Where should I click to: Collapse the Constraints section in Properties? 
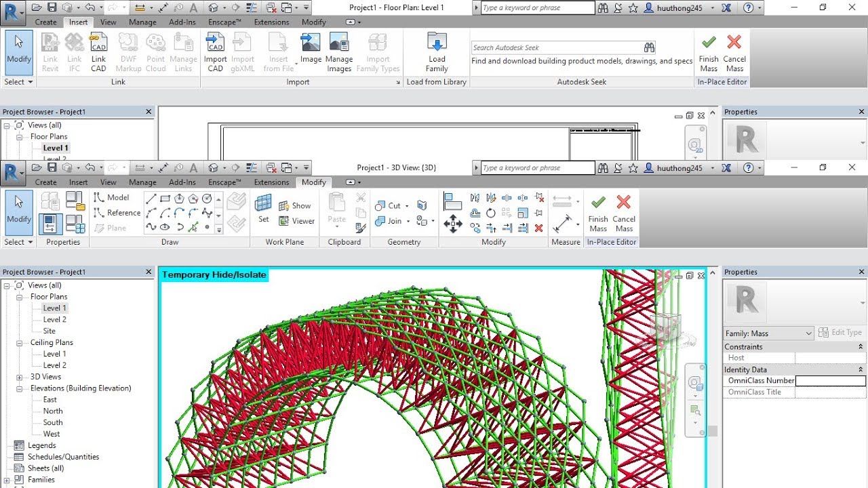861,346
